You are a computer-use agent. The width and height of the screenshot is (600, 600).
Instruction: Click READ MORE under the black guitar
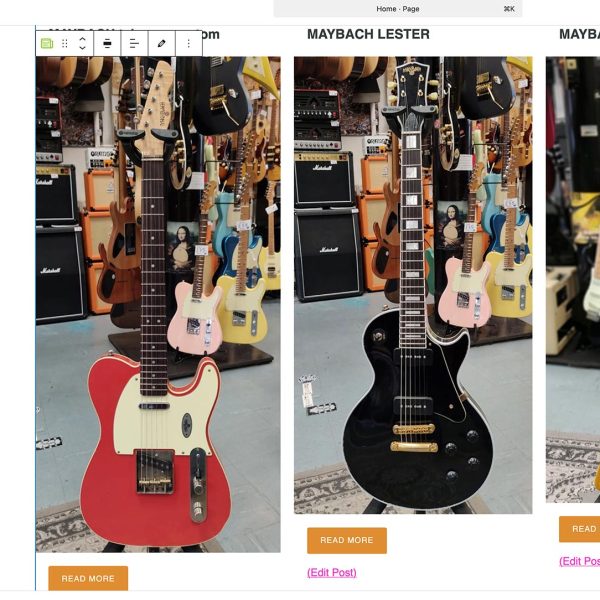click(347, 540)
